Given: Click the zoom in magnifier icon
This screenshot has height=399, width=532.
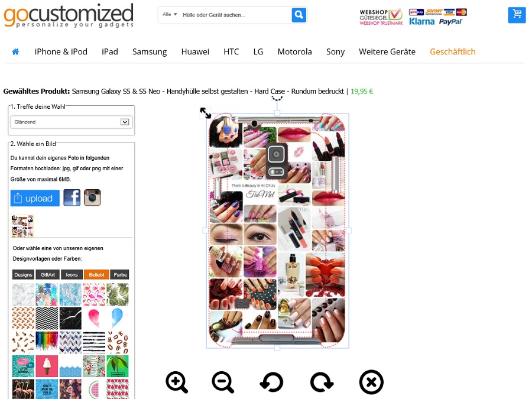Looking at the screenshot, I should point(177,382).
